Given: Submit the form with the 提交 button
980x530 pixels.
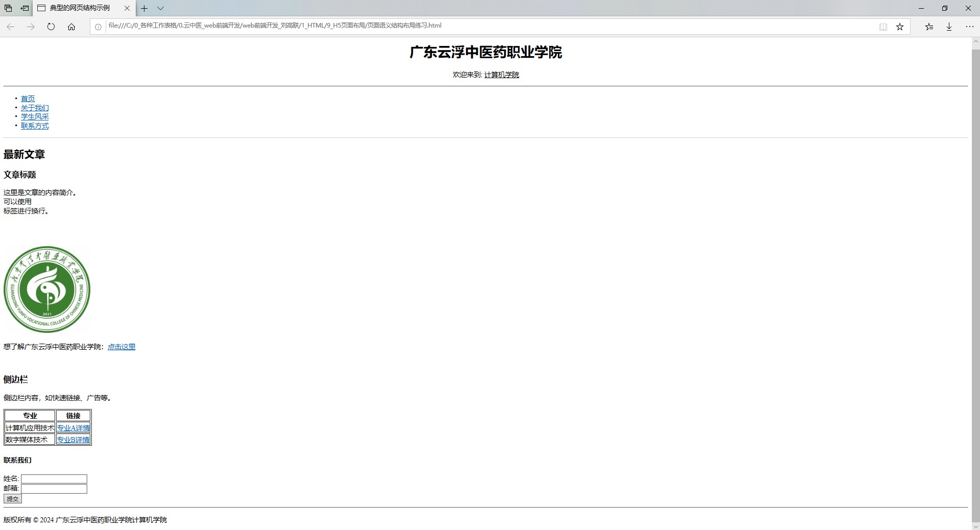Looking at the screenshot, I should coord(13,499).
